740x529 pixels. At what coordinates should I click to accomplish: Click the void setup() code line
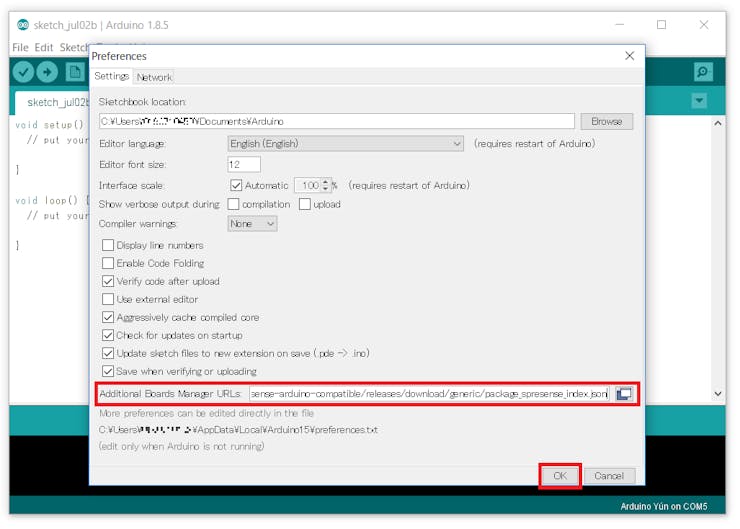pos(50,125)
